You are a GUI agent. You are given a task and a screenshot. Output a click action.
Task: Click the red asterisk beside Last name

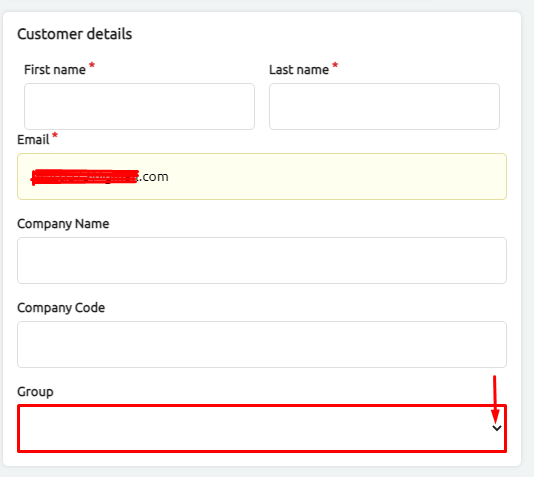coord(335,65)
